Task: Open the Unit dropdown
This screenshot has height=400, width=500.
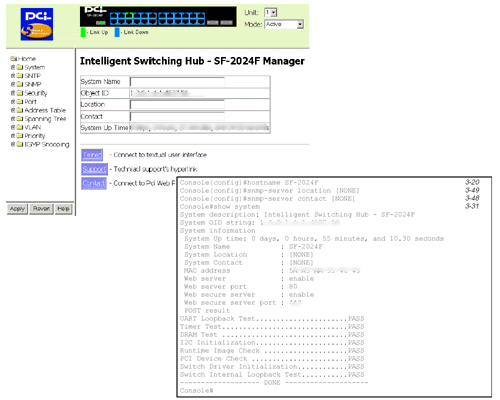Action: click(x=270, y=13)
